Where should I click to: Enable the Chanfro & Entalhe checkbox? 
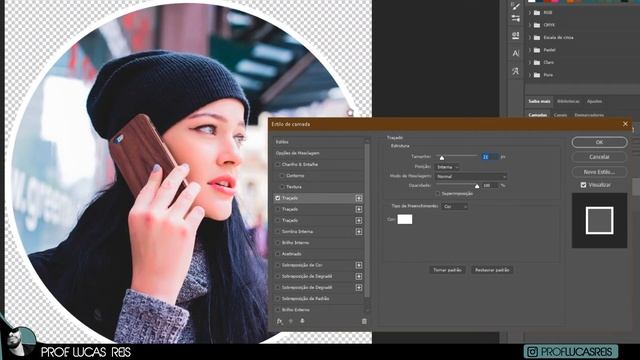tap(278, 164)
